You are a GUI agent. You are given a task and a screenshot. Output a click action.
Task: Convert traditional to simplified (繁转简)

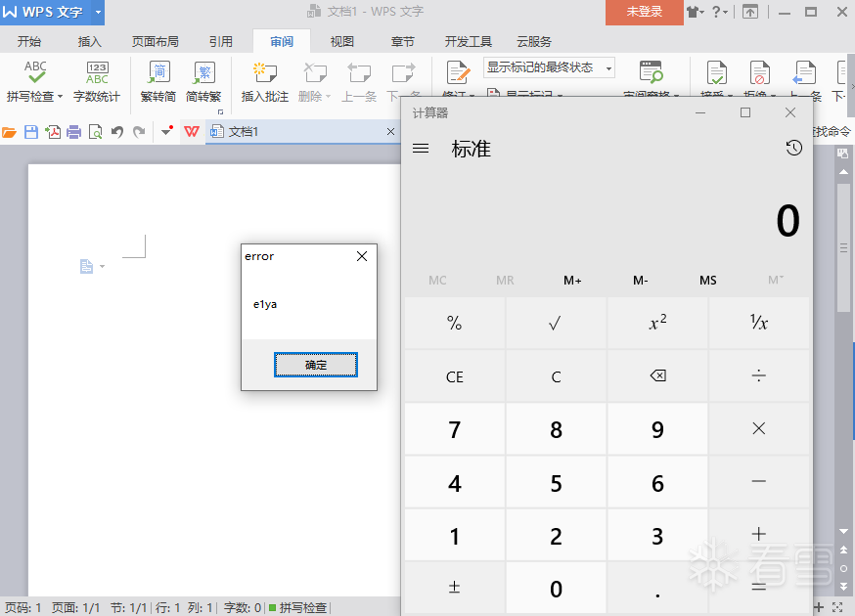[x=158, y=82]
